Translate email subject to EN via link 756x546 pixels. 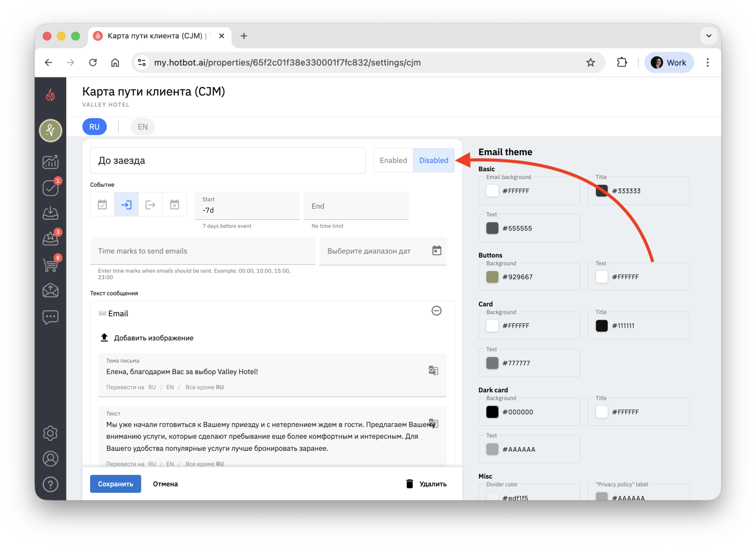170,387
